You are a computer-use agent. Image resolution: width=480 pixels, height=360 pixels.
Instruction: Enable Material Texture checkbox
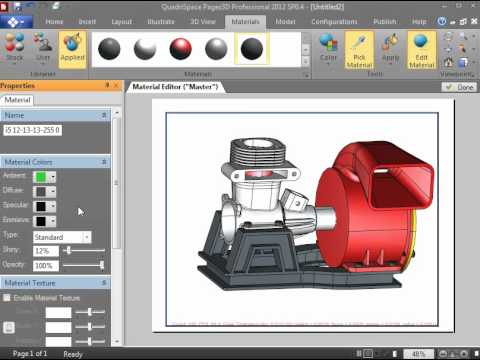(7, 298)
